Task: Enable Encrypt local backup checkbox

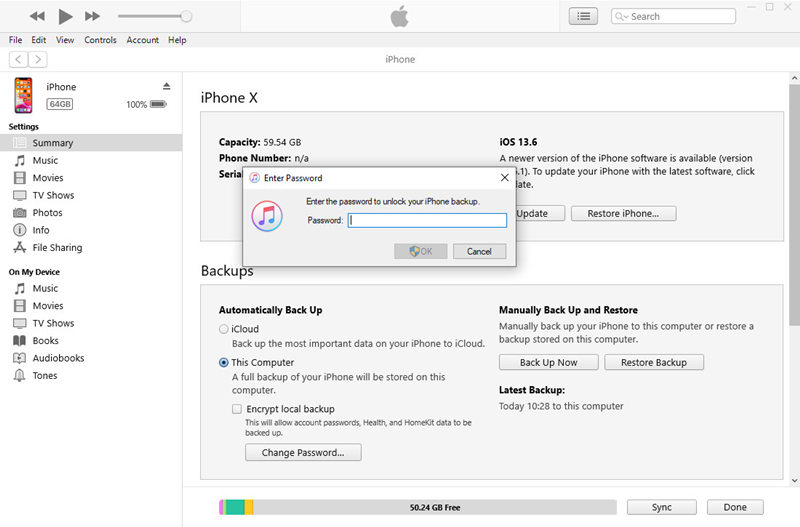Action: click(237, 409)
